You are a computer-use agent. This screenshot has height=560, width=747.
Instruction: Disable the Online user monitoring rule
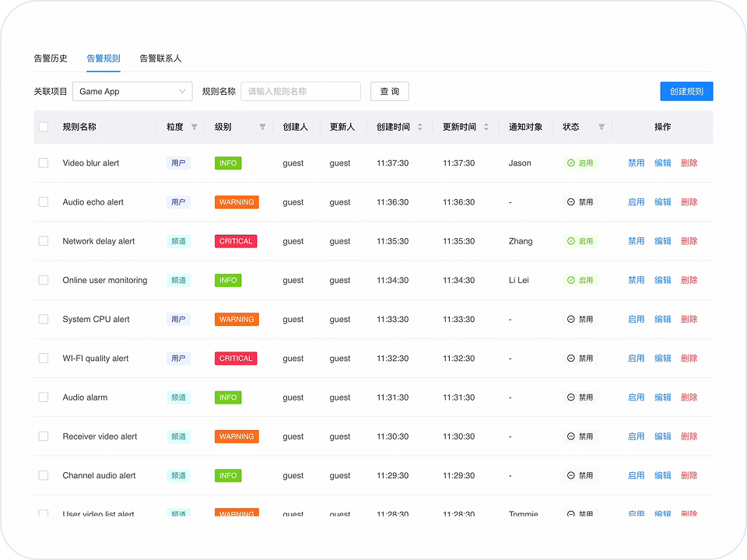click(636, 280)
